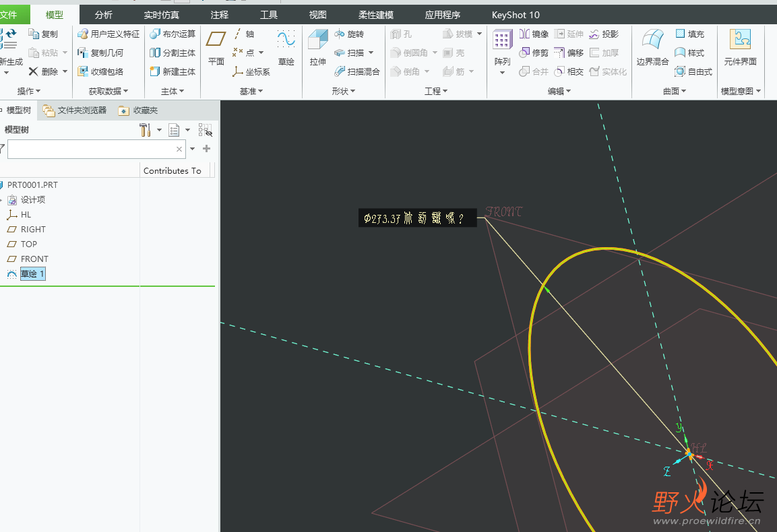Select the Style (样式) tool
The image size is (777, 532).
(690, 53)
